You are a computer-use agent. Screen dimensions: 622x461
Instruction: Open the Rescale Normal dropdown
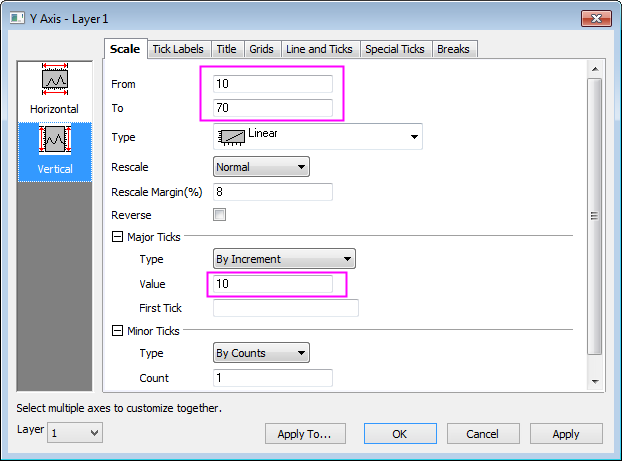tap(262, 167)
